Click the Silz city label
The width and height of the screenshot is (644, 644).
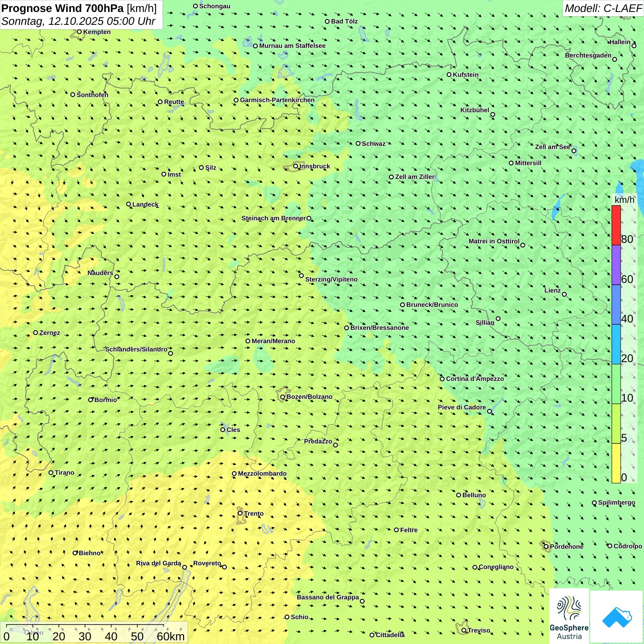pos(211,167)
